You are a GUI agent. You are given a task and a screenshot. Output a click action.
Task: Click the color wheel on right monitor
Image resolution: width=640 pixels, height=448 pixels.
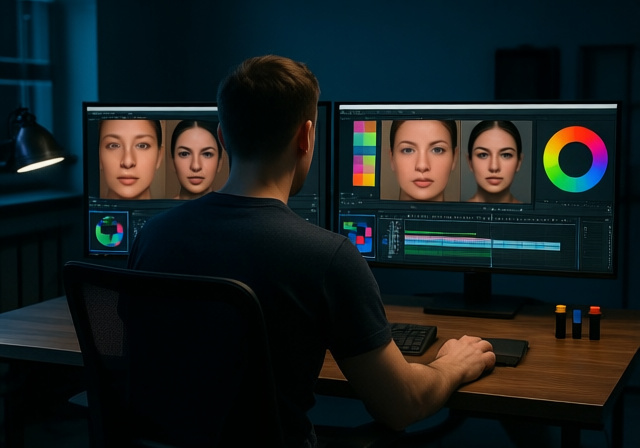point(575,159)
